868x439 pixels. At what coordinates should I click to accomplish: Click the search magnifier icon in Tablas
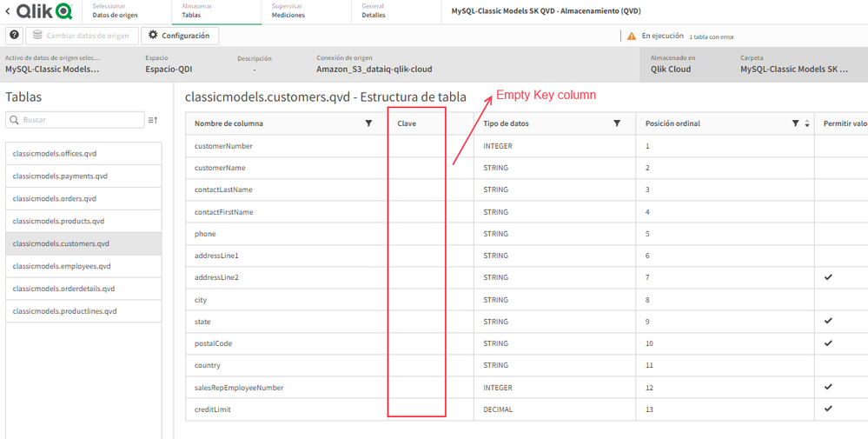[14, 120]
